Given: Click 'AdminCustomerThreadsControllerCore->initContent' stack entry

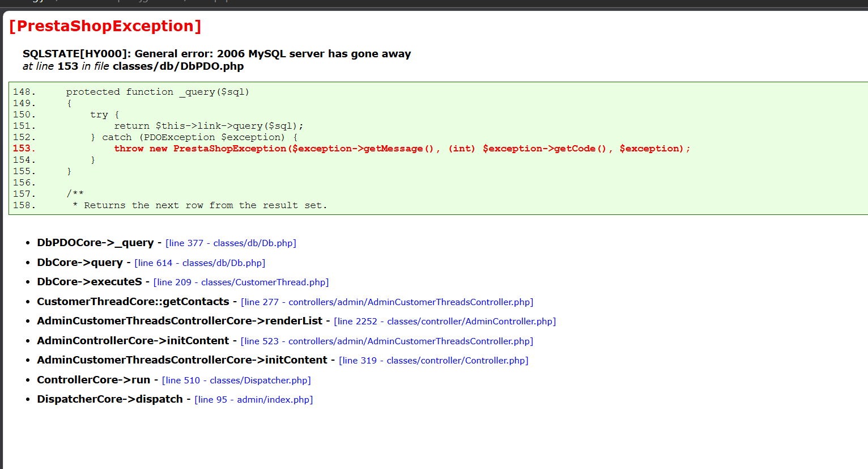Looking at the screenshot, I should click(182, 360).
